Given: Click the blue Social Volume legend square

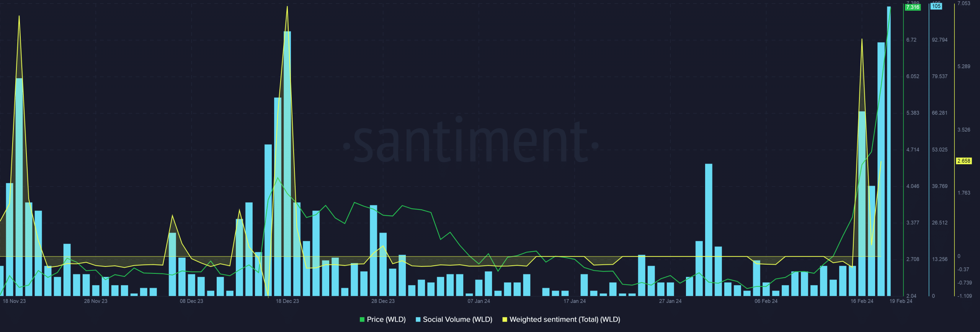Looking at the screenshot, I should pos(418,319).
